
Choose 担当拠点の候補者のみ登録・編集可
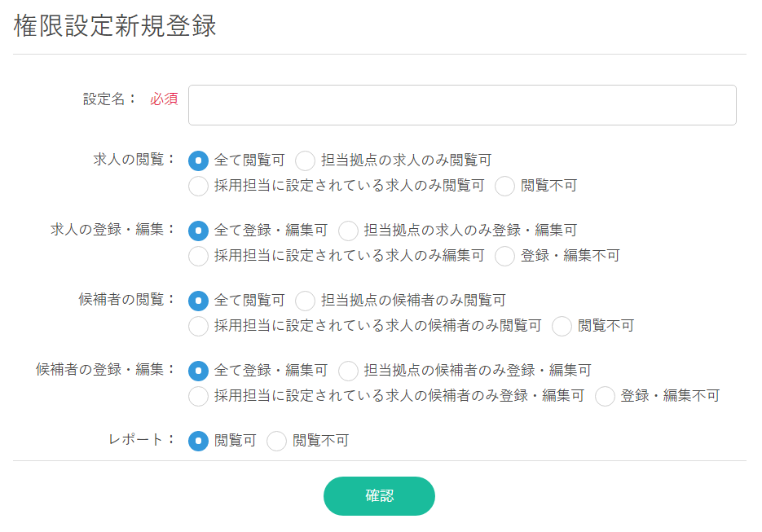[x=349, y=371]
